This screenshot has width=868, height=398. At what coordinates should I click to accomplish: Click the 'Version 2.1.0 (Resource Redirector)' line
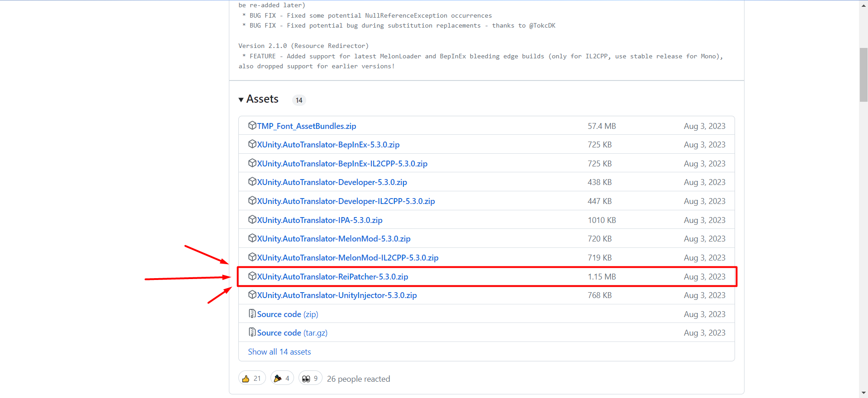[304, 46]
